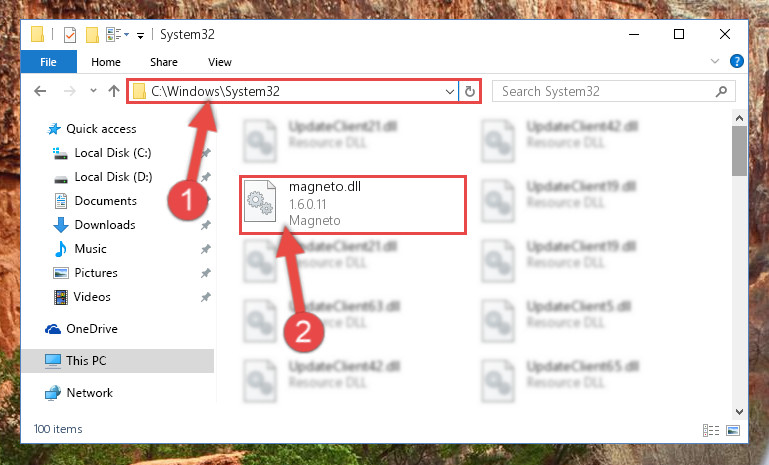Switch to details view icon in status bar
The height and width of the screenshot is (465, 769).
pos(711,430)
